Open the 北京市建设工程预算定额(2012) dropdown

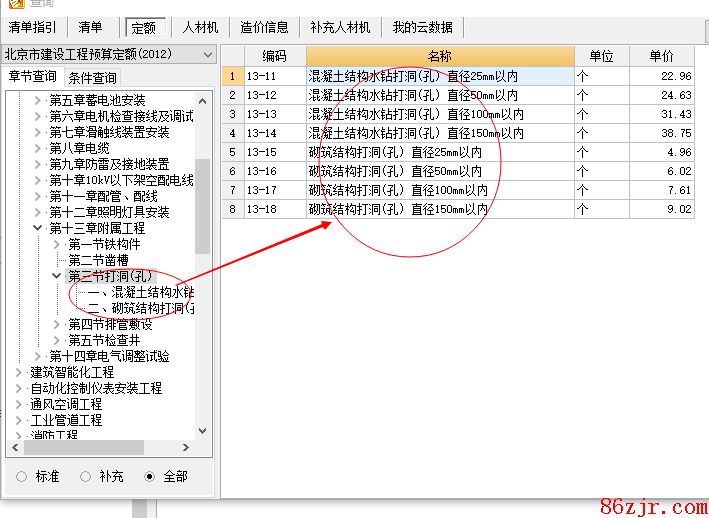tap(208, 54)
